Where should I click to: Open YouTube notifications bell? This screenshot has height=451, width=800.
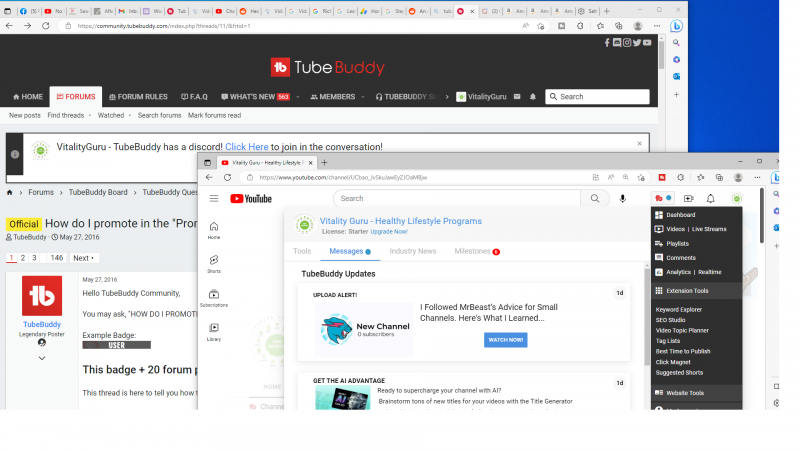coord(710,198)
